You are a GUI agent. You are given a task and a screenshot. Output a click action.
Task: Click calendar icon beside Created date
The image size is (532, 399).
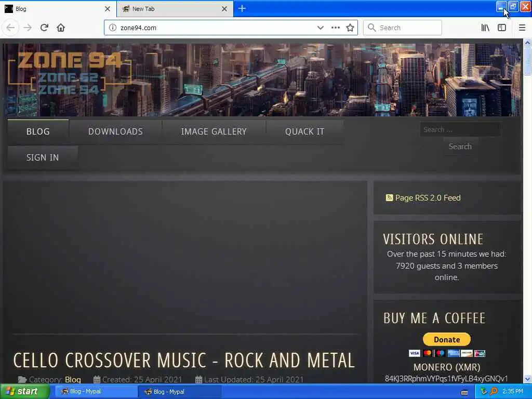(97, 379)
